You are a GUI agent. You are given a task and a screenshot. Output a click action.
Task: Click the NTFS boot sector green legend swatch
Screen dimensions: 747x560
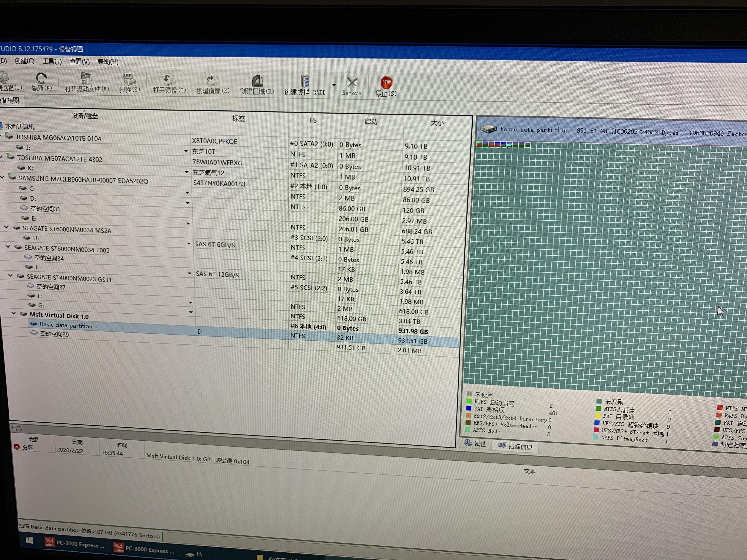click(469, 401)
